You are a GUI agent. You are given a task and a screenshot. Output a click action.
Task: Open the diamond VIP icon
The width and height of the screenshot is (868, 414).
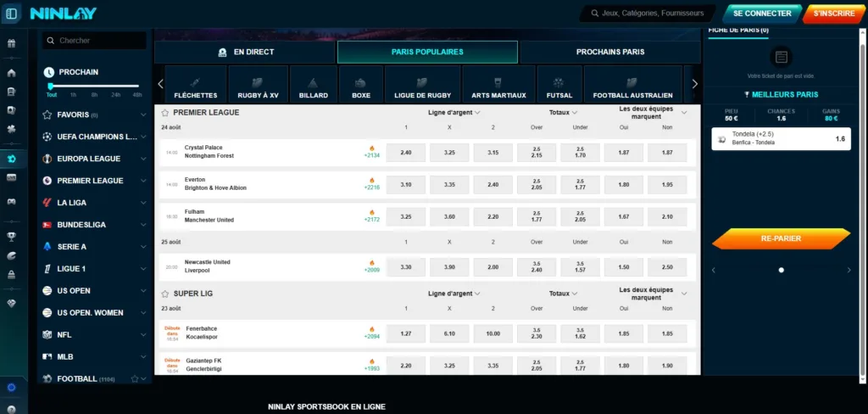tap(11, 304)
